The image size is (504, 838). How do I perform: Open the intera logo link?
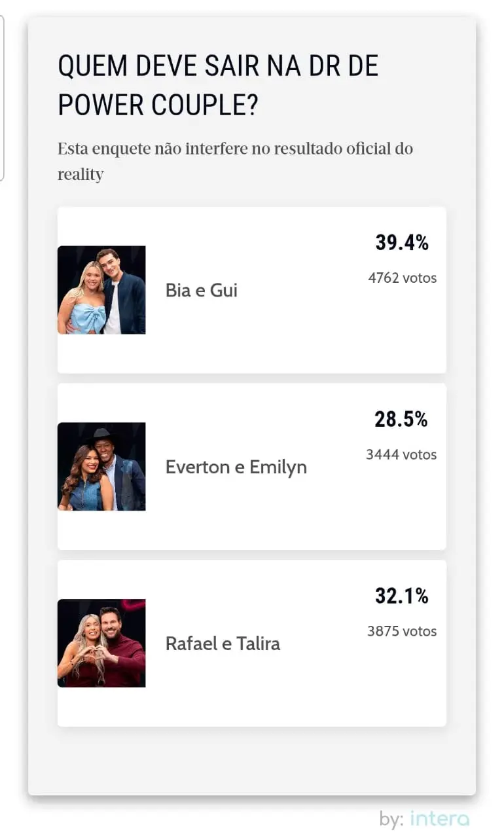pos(440,818)
